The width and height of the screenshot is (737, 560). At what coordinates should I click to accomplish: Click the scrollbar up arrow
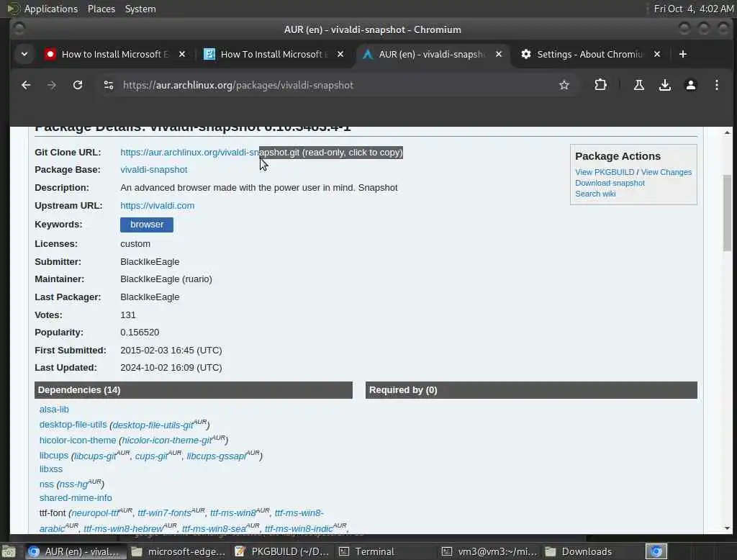pyautogui.click(x=727, y=132)
